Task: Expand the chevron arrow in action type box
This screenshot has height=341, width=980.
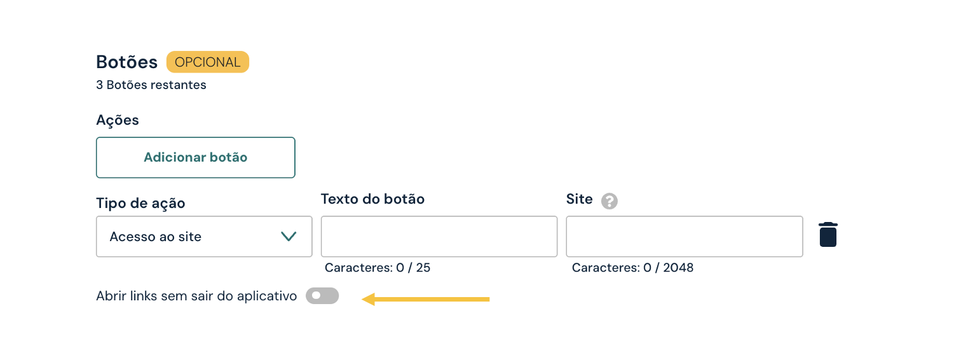Action: pos(289,237)
